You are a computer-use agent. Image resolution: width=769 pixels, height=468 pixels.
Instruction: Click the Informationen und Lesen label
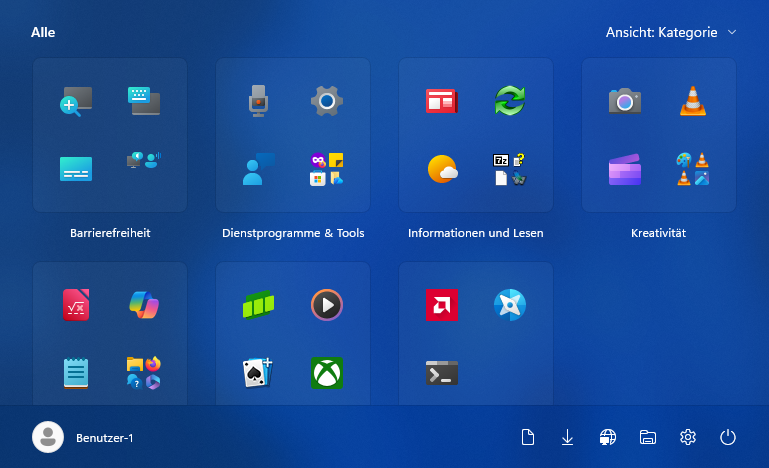coord(476,233)
